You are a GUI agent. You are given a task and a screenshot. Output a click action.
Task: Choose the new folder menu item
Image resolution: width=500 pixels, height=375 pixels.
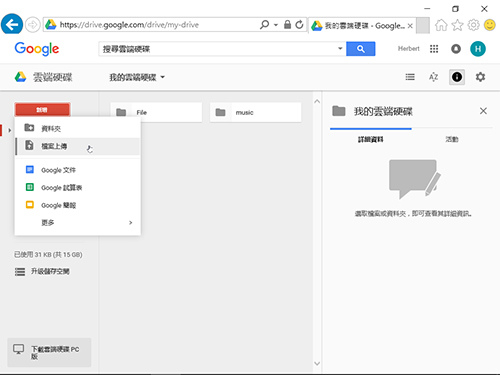(x=78, y=128)
